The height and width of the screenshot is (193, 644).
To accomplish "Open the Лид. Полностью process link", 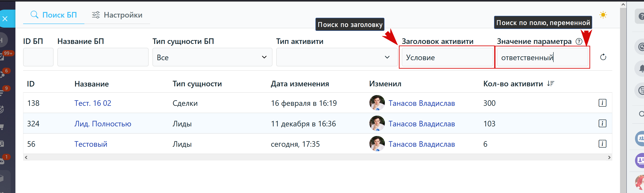I will pos(103,124).
